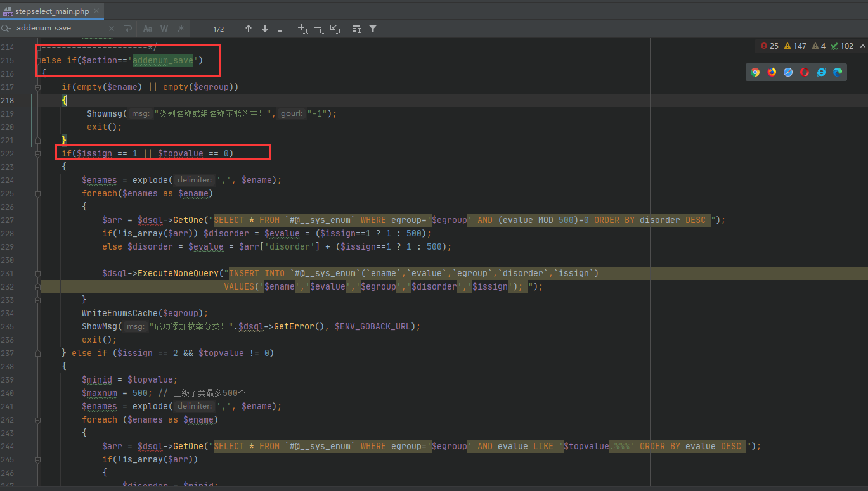Open search history magnifier dropdown
The image size is (868, 491).
coord(6,29)
